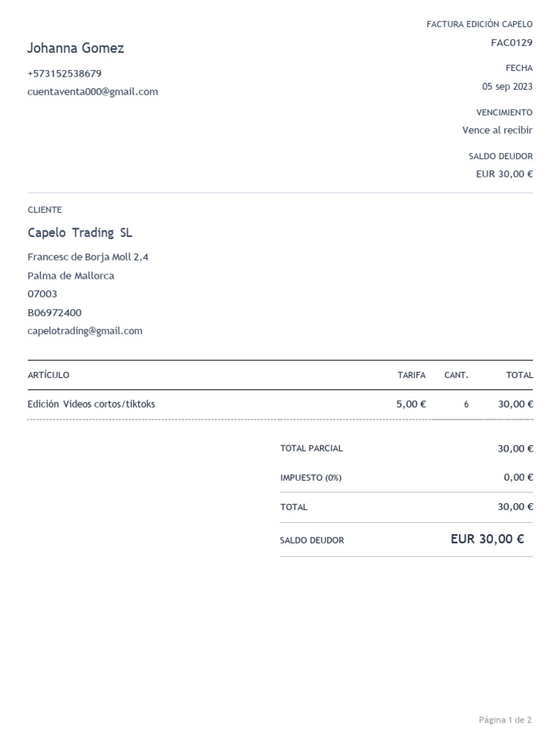Screen dimensions: 560x747
Task: Click the Vence al recibir text
Action: tap(497, 130)
